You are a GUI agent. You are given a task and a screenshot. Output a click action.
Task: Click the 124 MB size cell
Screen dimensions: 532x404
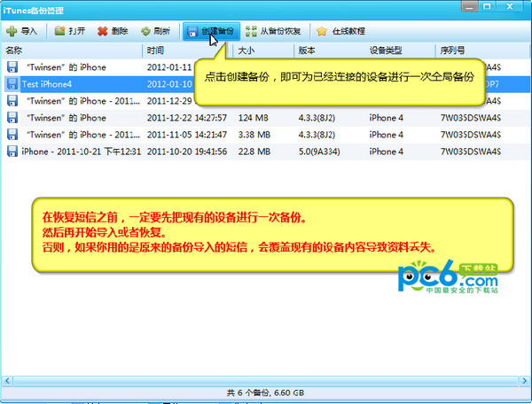[253, 118]
